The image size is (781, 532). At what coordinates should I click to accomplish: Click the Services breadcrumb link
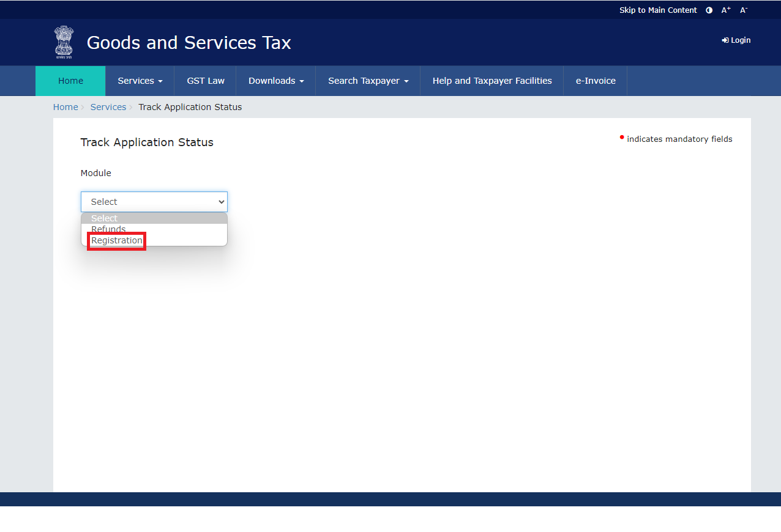(108, 106)
